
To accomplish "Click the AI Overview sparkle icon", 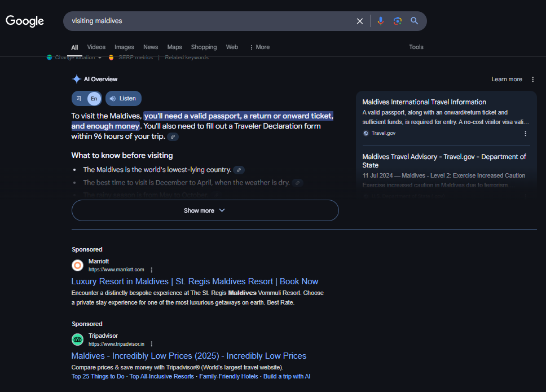I will 77,79.
